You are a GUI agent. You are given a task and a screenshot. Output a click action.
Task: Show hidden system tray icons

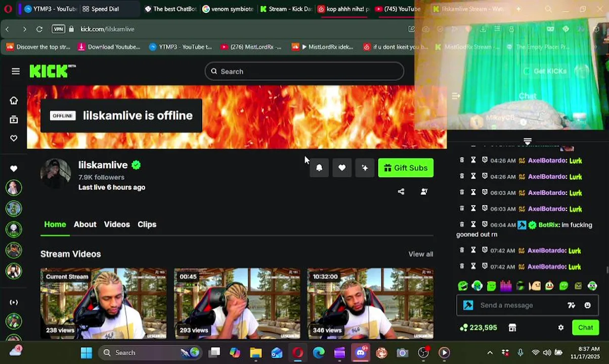(x=490, y=352)
